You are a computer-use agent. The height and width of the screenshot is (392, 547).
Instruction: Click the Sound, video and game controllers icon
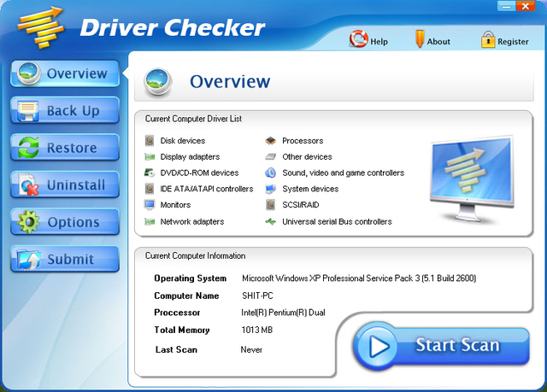(x=270, y=173)
